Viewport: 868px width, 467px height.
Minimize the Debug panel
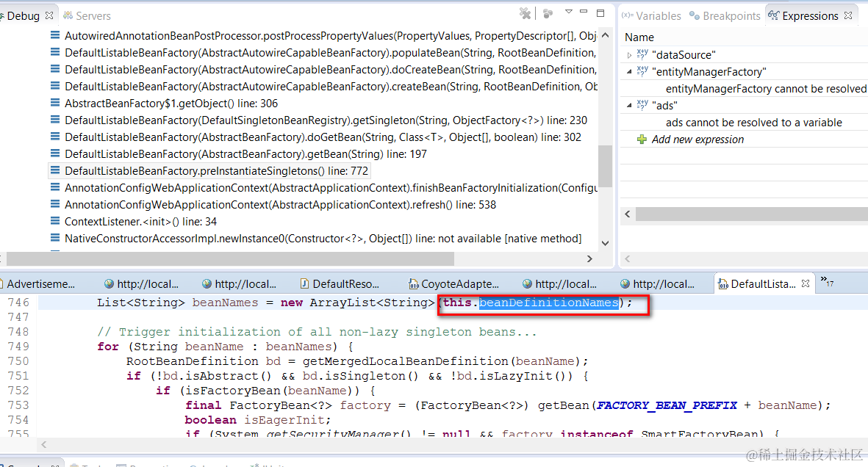(584, 11)
